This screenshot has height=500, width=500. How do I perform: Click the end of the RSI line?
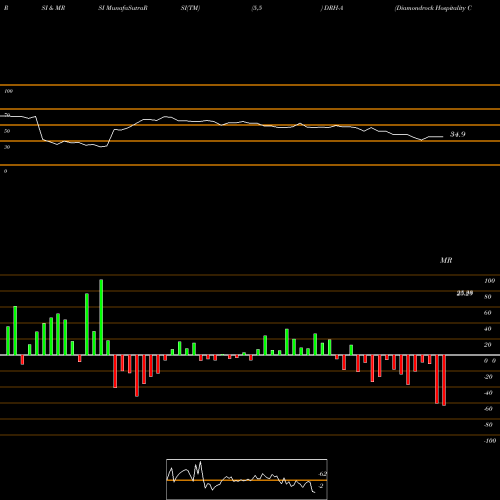click(443, 137)
